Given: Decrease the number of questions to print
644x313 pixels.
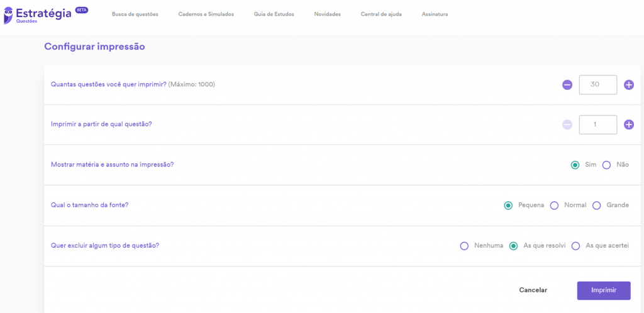Looking at the screenshot, I should coord(567,85).
